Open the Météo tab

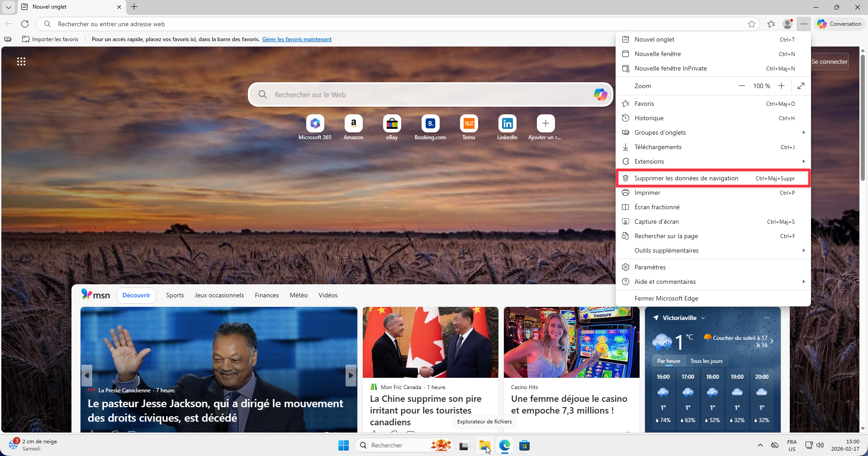tap(299, 295)
